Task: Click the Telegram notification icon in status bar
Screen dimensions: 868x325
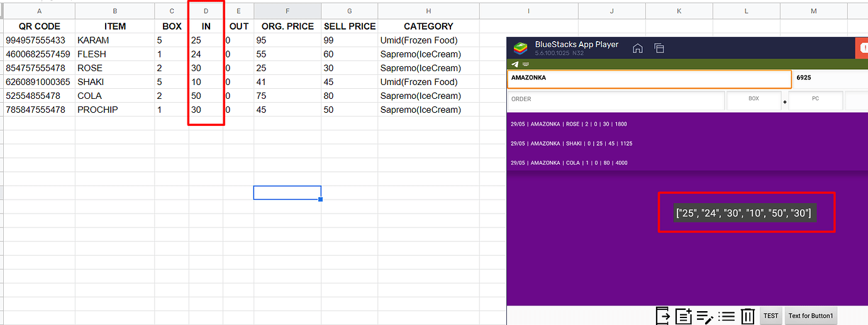Action: (515, 64)
